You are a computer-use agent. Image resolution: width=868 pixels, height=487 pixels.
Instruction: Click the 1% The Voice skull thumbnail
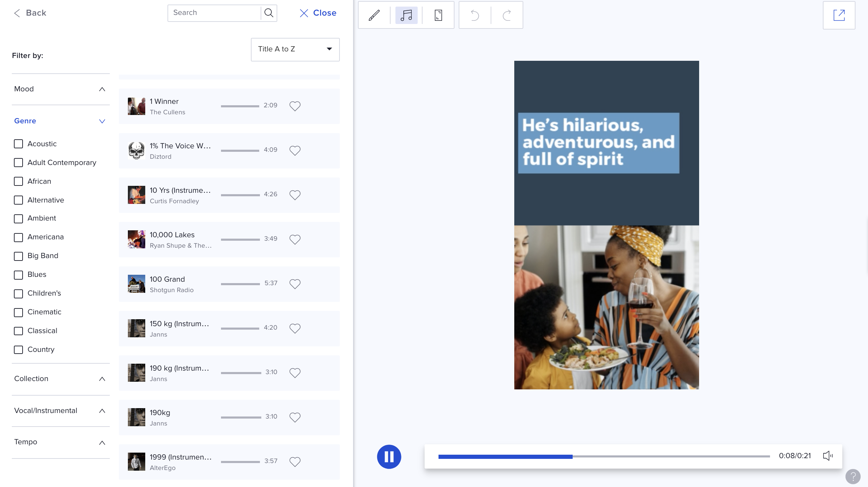(136, 150)
